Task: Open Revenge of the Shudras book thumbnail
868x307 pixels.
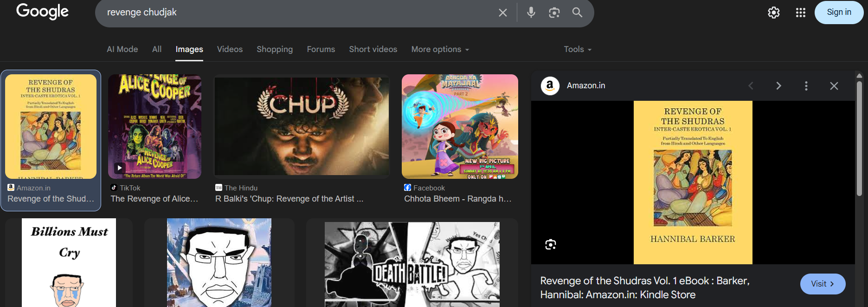Action: [x=51, y=126]
